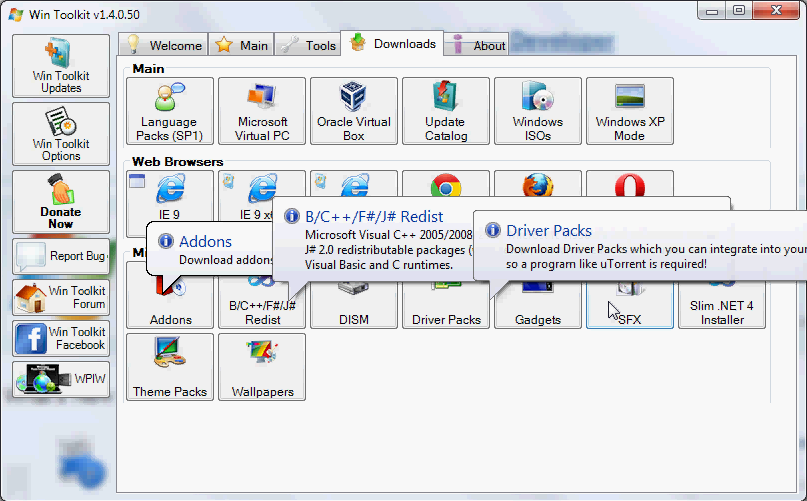The image size is (807, 501).
Task: Download Opera browser
Action: [x=630, y=184]
